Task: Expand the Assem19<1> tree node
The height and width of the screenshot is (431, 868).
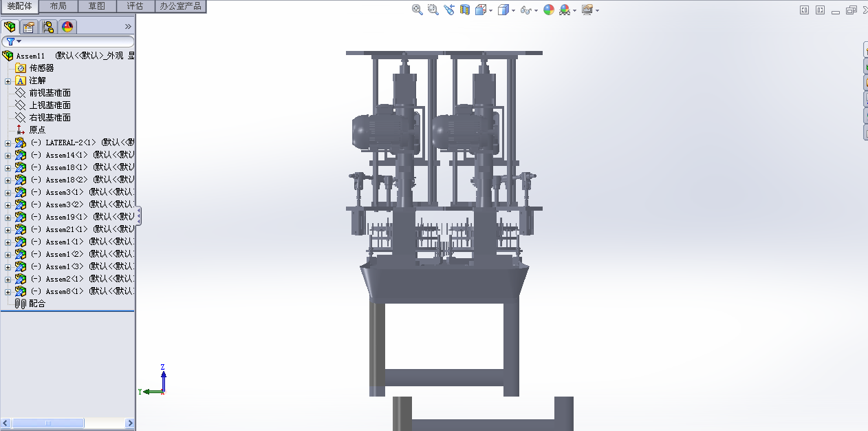Action: (8, 218)
